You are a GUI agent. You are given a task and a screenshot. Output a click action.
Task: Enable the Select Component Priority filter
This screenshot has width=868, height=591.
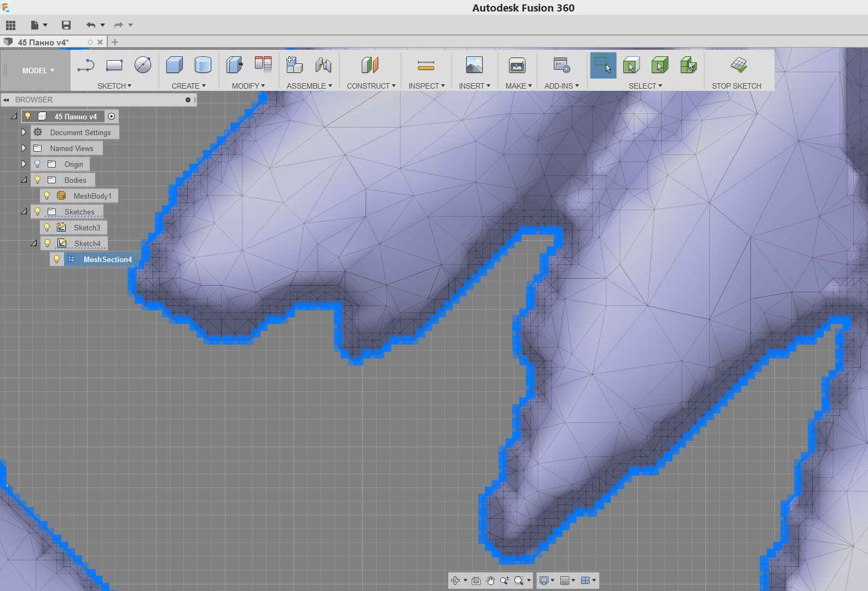(x=688, y=65)
